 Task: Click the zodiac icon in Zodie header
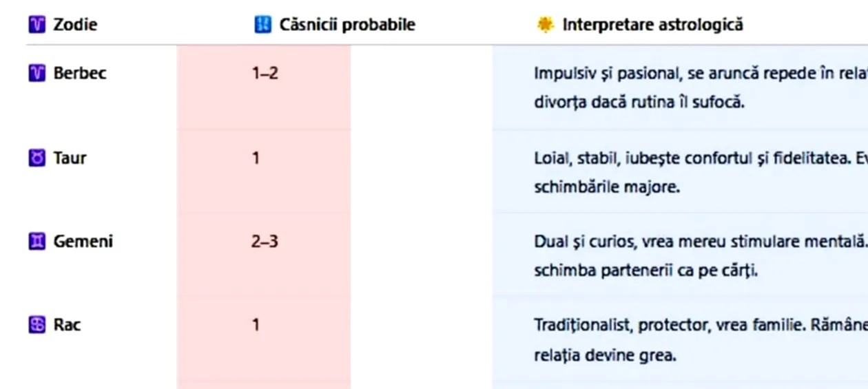pyautogui.click(x=37, y=25)
